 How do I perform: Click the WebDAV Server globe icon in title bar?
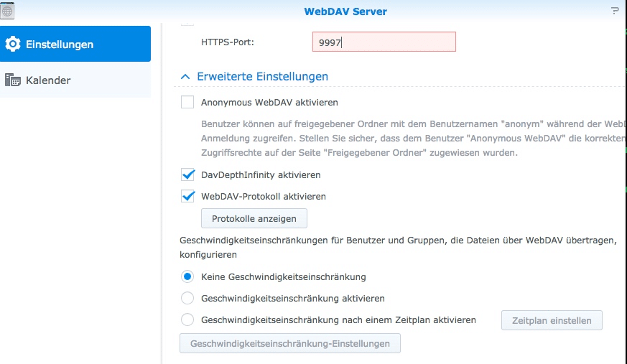coord(8,10)
